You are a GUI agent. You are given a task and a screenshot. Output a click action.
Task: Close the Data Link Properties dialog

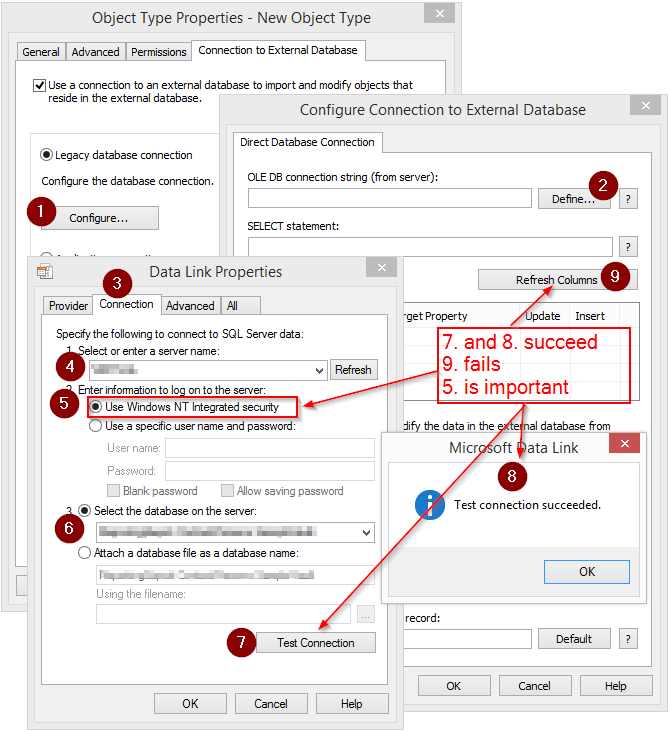[381, 267]
